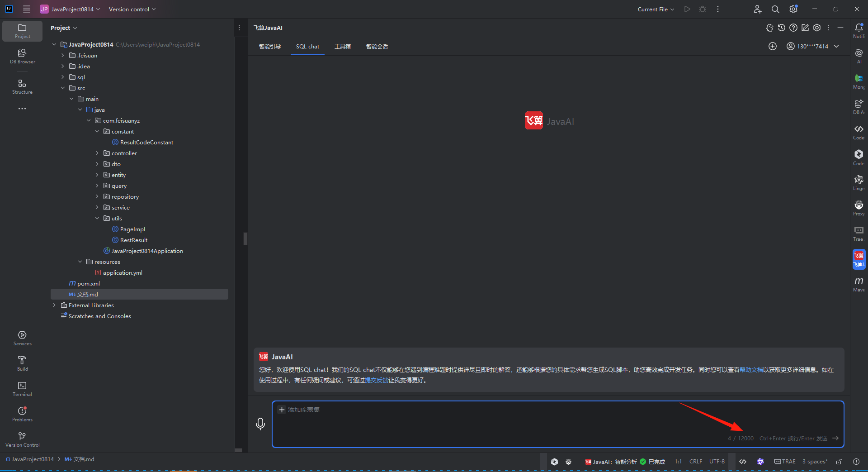The height and width of the screenshot is (472, 868).
Task: Click CRLF line separator indicator
Action: click(x=696, y=462)
